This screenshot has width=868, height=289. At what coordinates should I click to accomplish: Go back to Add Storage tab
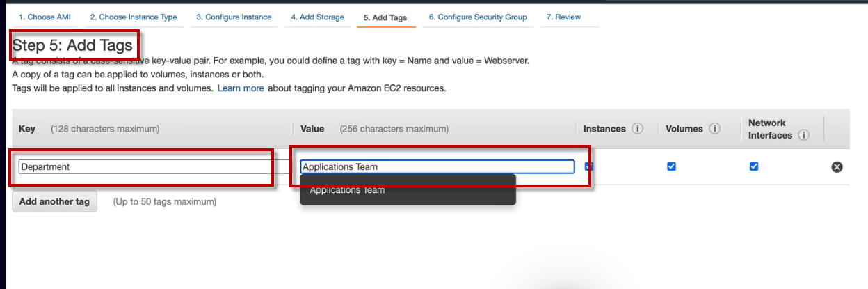317,17
